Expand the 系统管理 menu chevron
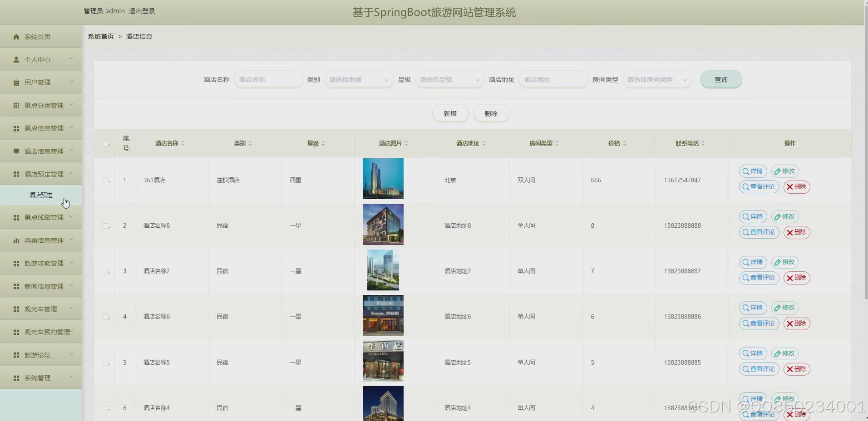Viewport: 868px width, 421px height. pos(71,377)
